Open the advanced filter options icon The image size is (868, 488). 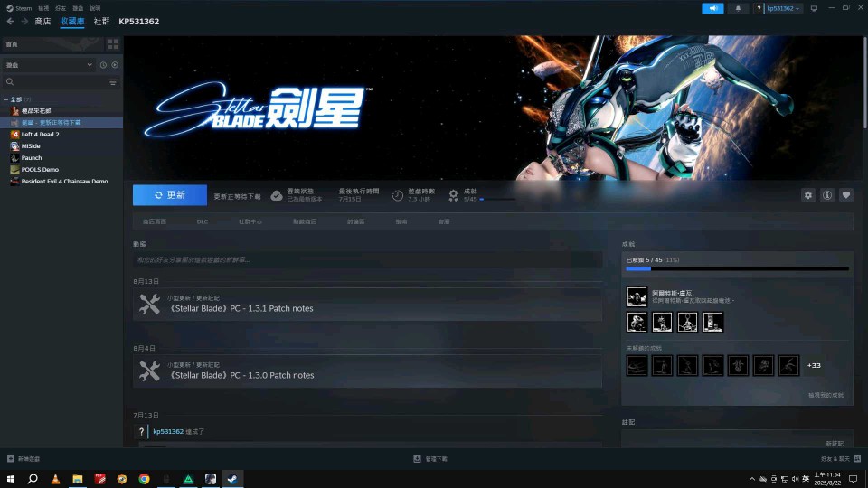click(113, 82)
